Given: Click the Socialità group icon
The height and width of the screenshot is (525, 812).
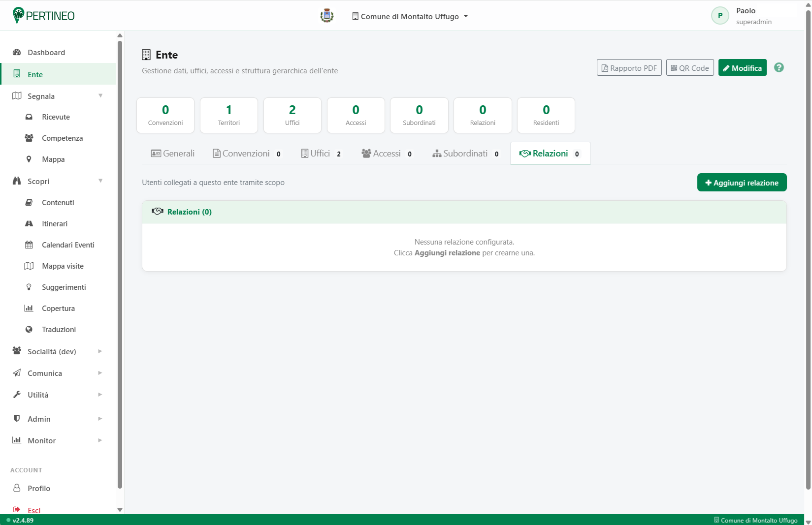Looking at the screenshot, I should tap(17, 350).
